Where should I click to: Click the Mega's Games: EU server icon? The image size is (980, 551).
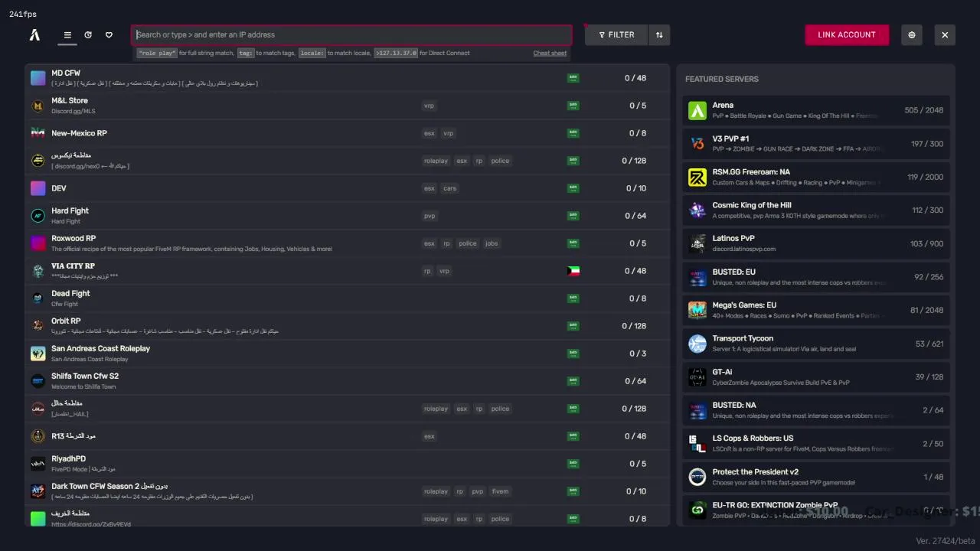[x=697, y=310]
